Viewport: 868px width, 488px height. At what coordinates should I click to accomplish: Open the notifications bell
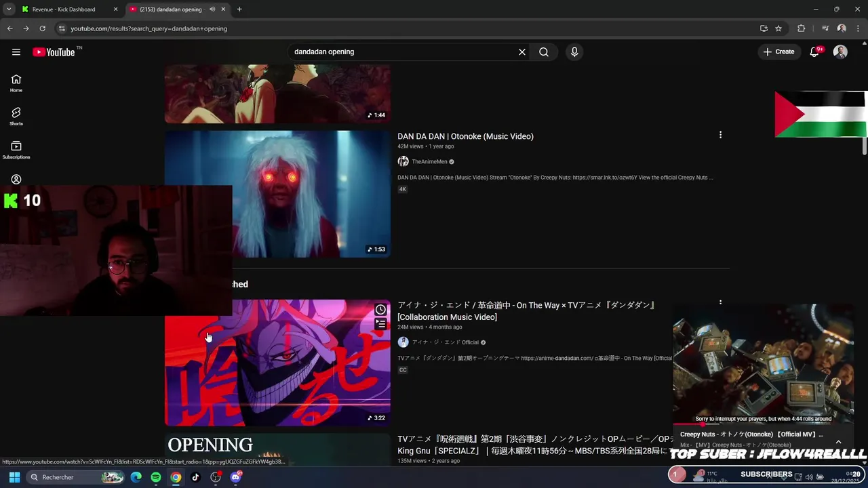[x=814, y=52]
